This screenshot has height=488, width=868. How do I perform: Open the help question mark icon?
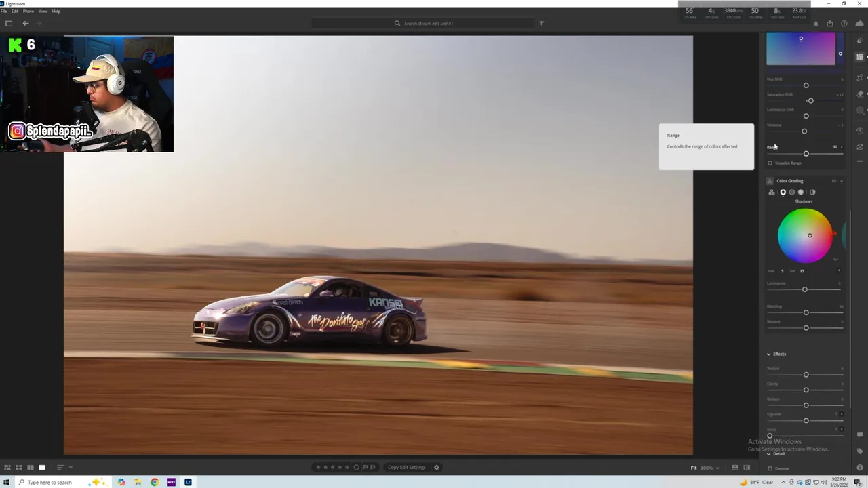coord(844,24)
